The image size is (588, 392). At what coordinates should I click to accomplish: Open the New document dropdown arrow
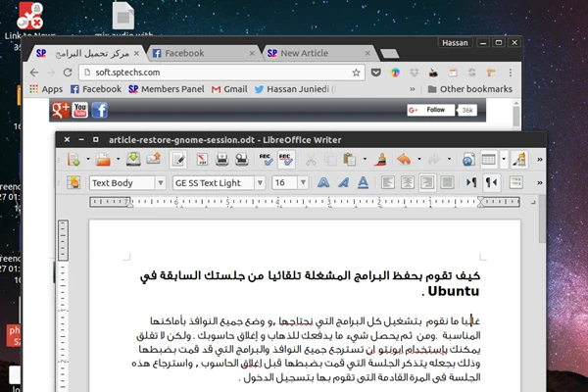point(88,159)
